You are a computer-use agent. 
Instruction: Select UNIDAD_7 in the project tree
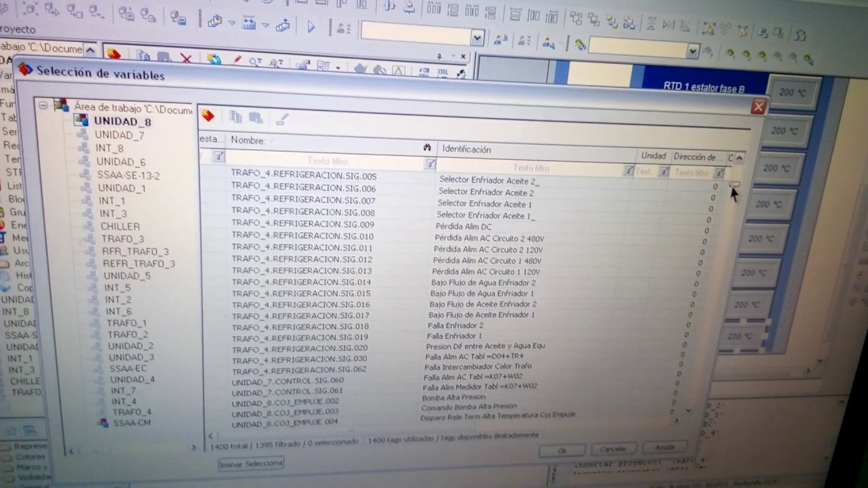click(x=119, y=135)
